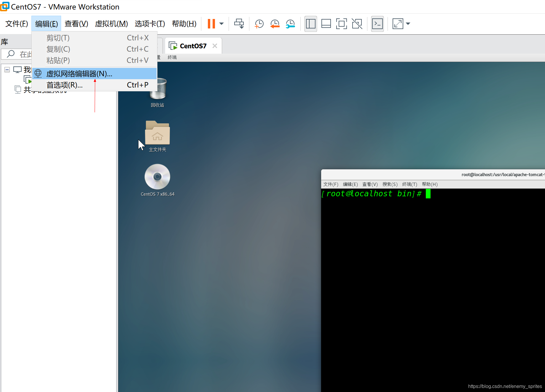Viewport: 545px width, 392px height.
Task: Click the 回收站 trash desktop icon
Action: (157, 92)
